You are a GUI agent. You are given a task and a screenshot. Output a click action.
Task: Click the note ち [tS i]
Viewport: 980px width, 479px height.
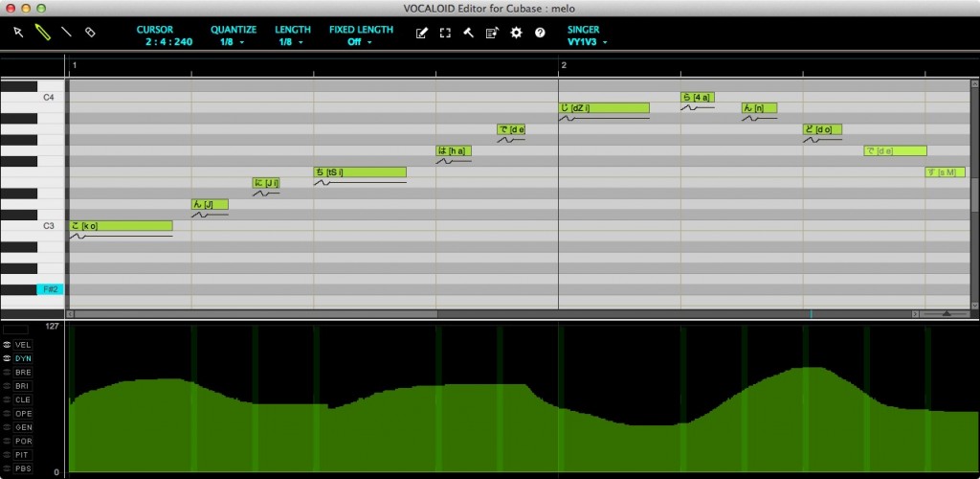(360, 172)
